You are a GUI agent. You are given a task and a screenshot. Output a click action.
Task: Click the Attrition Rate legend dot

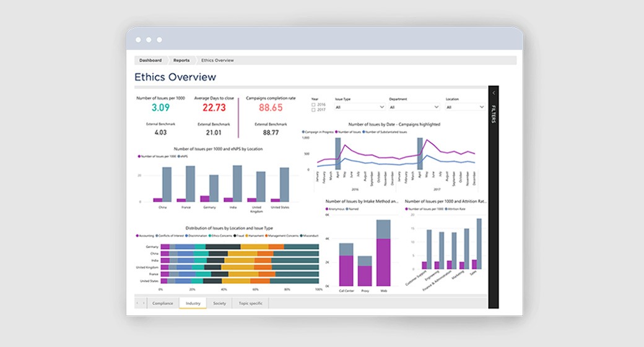(446, 209)
